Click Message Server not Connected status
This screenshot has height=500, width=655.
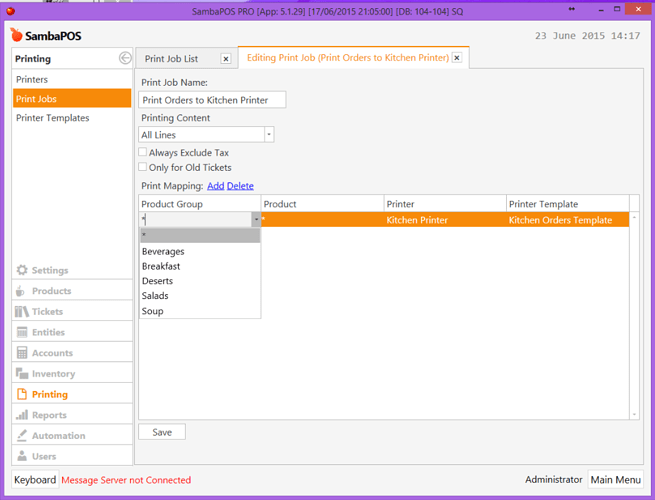(126, 480)
